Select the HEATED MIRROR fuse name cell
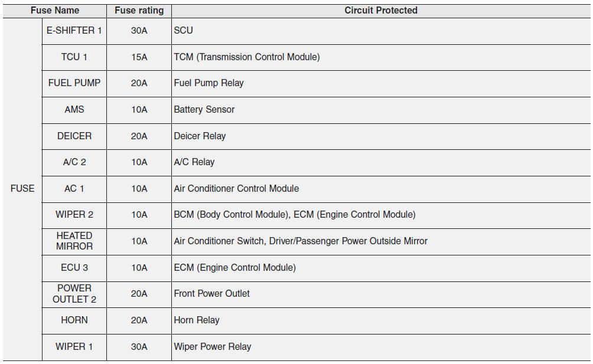This screenshot has height=364, width=593. click(74, 241)
